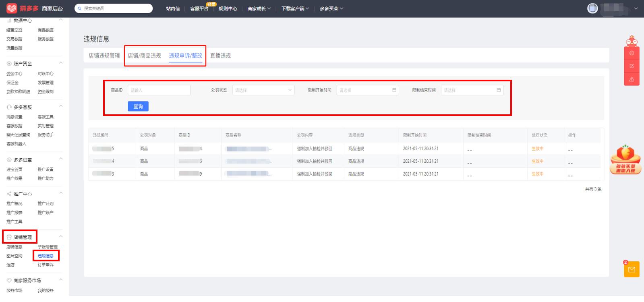The image size is (644, 302).
Task: Switch to the 店铺/商品违规 tab
Action: 144,56
